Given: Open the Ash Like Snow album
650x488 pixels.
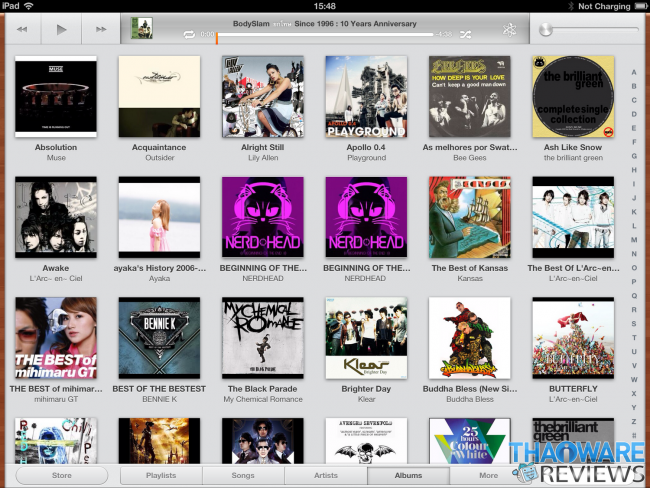Looking at the screenshot, I should (x=573, y=97).
